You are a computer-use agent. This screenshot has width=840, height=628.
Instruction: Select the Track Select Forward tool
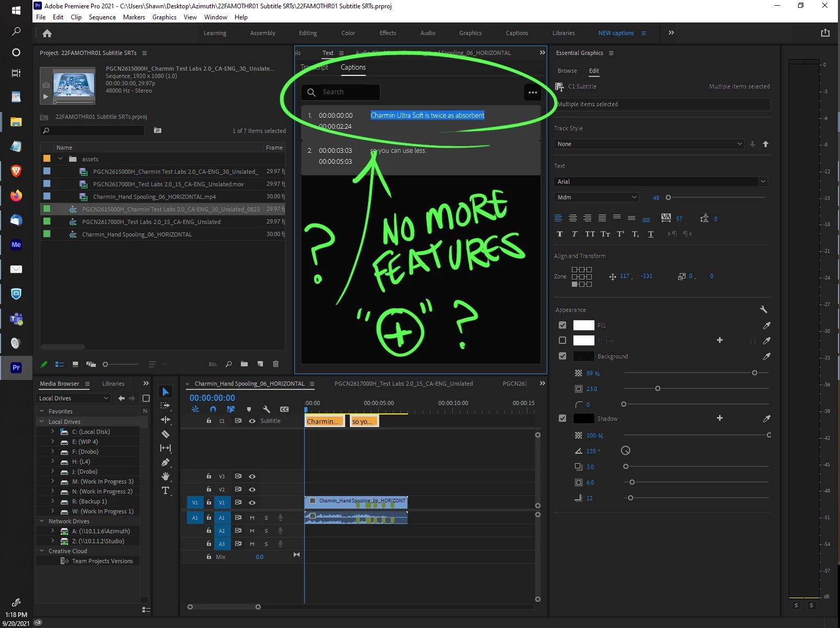165,406
